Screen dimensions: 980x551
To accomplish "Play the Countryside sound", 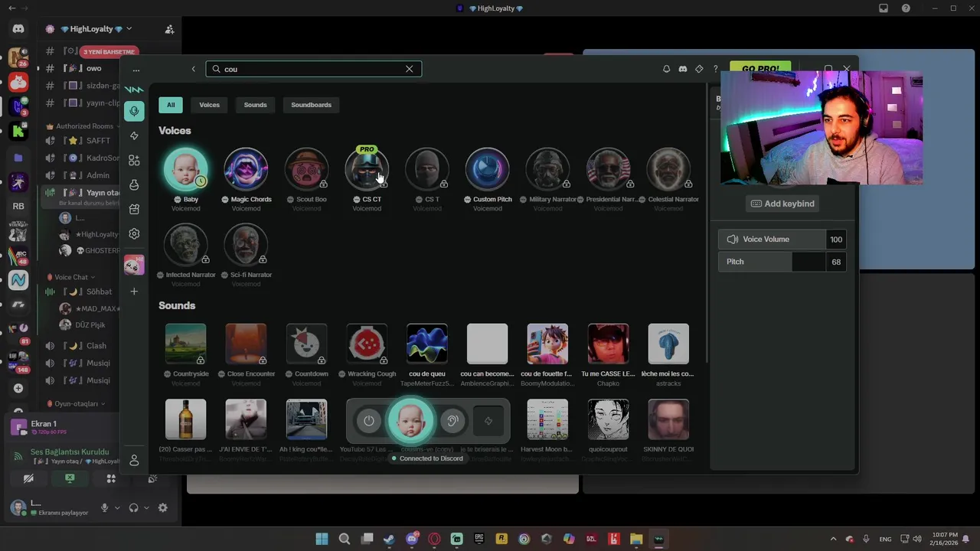I will (x=186, y=344).
